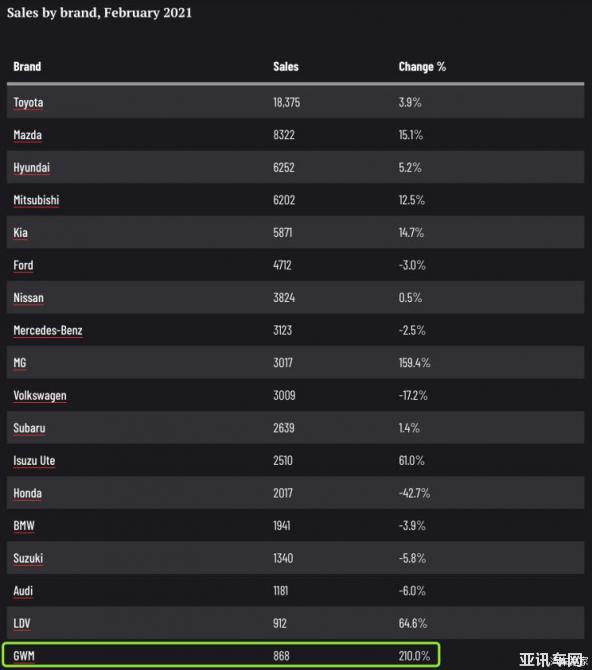Viewport: 592px width, 670px height.
Task: Select the Suzuki brand link
Action: [28, 558]
